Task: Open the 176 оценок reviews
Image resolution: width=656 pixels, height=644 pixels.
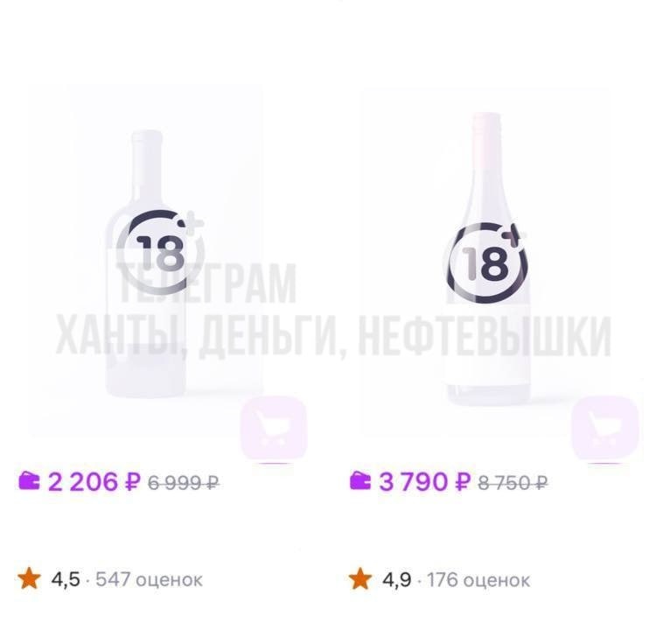Action: 478,580
